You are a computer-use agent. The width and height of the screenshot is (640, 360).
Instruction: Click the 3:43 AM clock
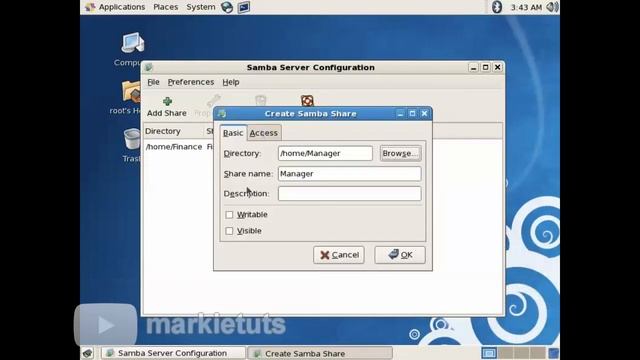point(526,7)
